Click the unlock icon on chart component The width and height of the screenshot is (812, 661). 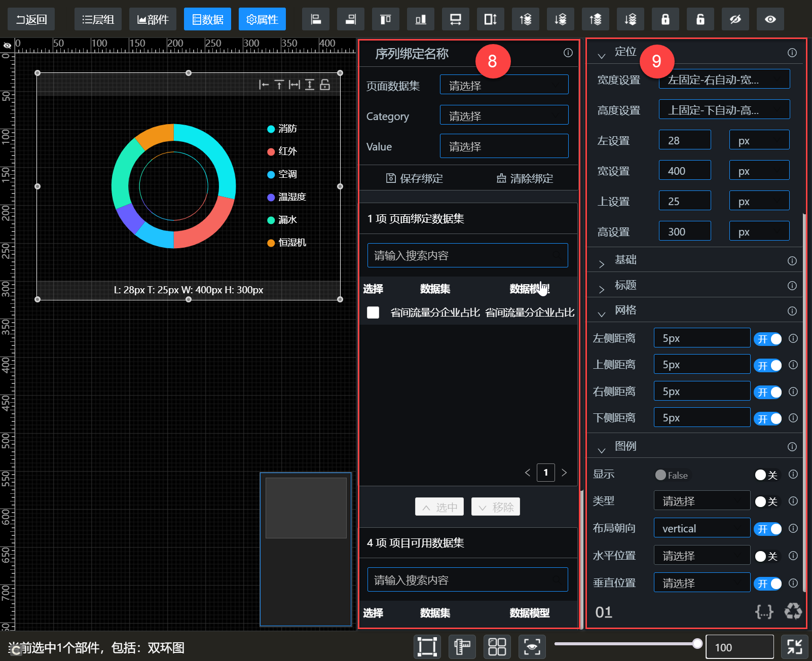(x=325, y=85)
